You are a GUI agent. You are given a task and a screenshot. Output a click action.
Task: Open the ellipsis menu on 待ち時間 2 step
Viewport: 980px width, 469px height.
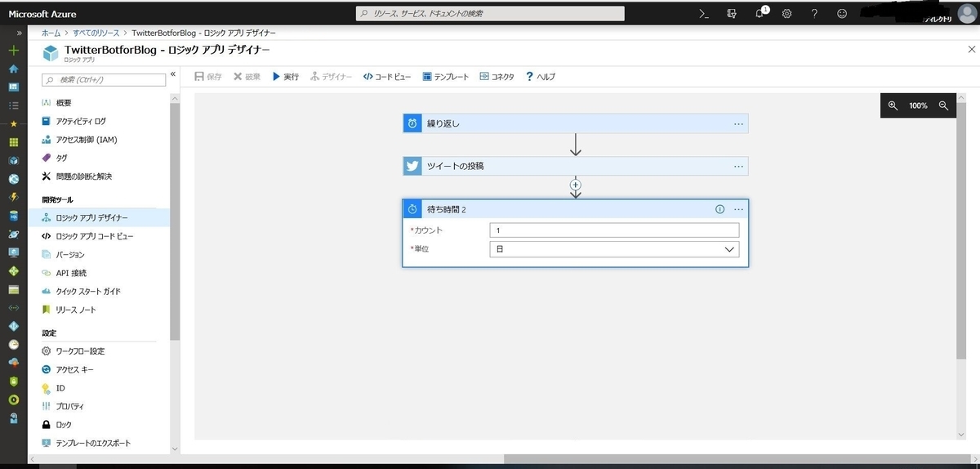point(738,209)
